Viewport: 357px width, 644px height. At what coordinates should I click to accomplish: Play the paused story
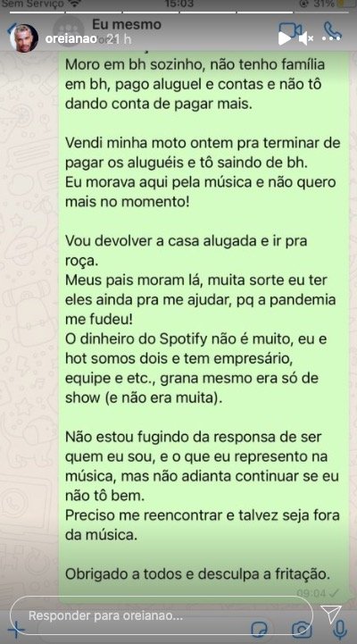coord(284,38)
